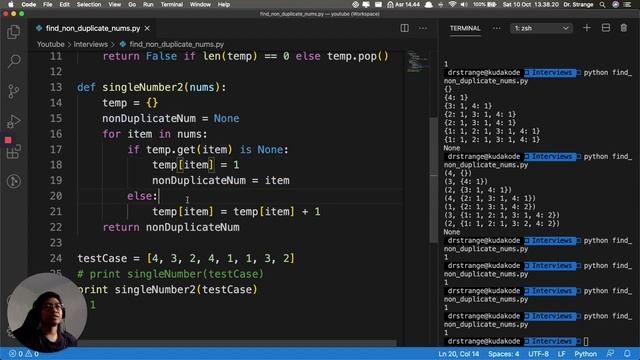Image resolution: width=640 pixels, height=360 pixels.
Task: Open notifications bell in status bar
Action: point(627,354)
